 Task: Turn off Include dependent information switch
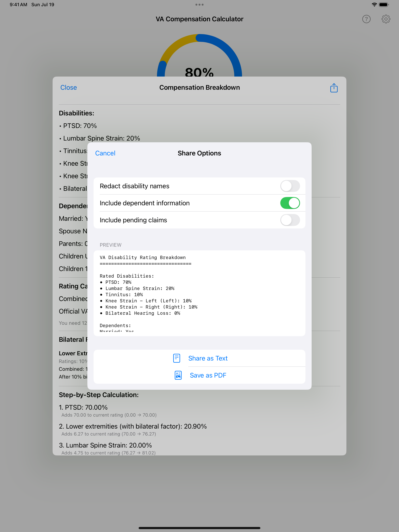pyautogui.click(x=290, y=203)
